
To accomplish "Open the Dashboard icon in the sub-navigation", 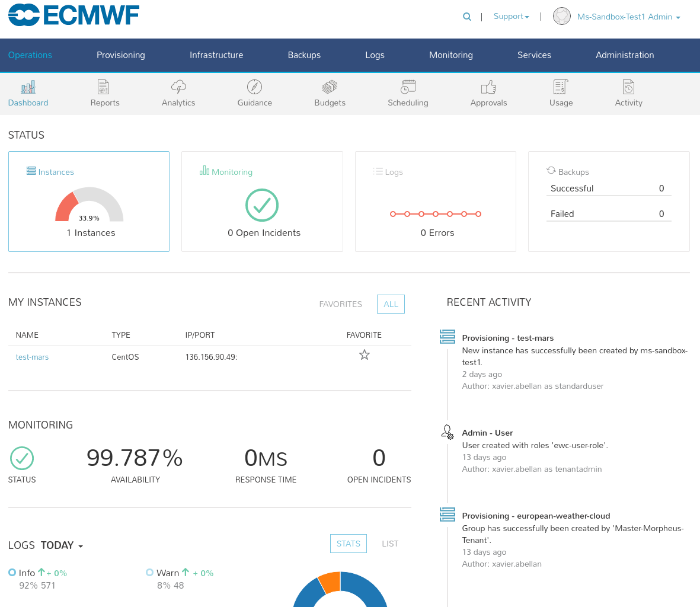I will (28, 87).
